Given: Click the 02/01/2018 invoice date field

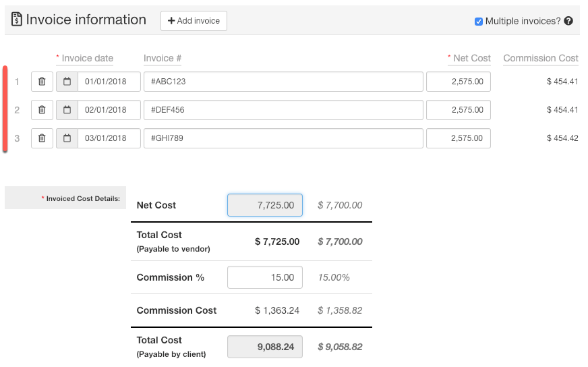Looking at the screenshot, I should pos(109,110).
